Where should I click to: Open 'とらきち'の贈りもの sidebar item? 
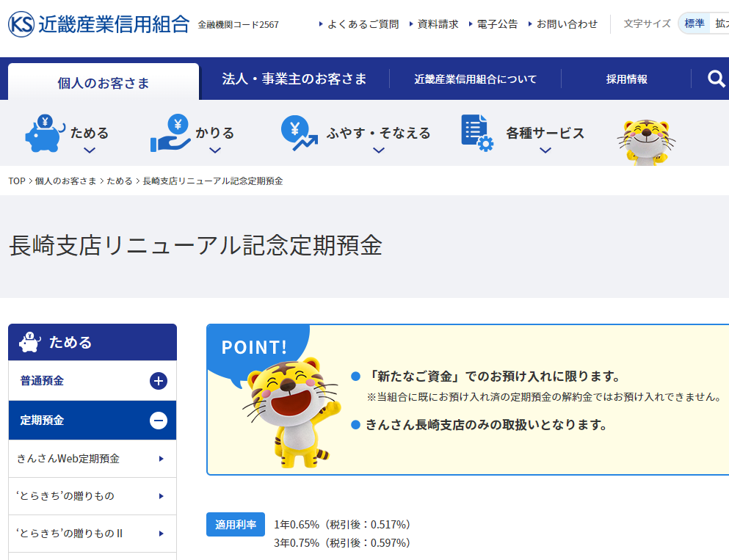point(93,496)
